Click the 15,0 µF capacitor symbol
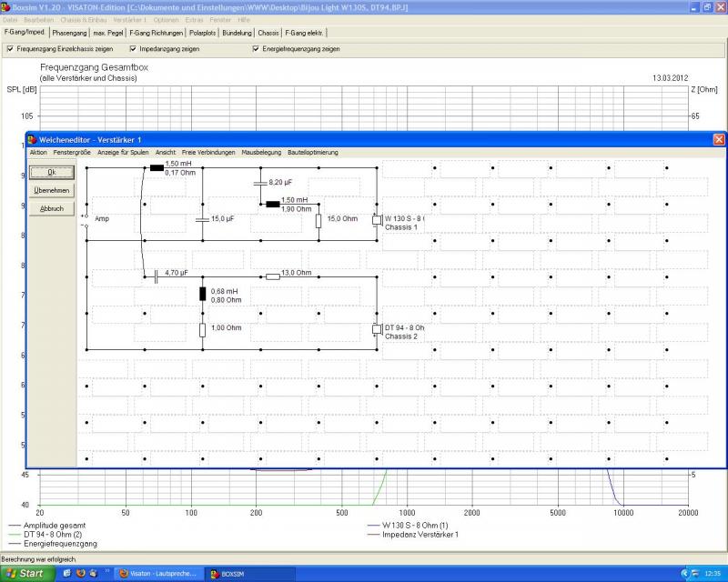728x582 pixels. (202, 219)
